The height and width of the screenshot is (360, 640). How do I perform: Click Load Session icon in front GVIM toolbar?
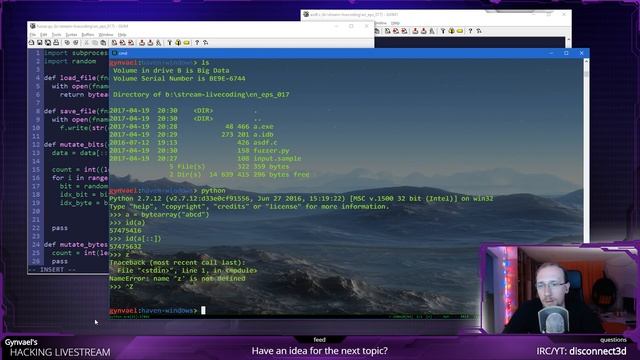click(142, 42)
